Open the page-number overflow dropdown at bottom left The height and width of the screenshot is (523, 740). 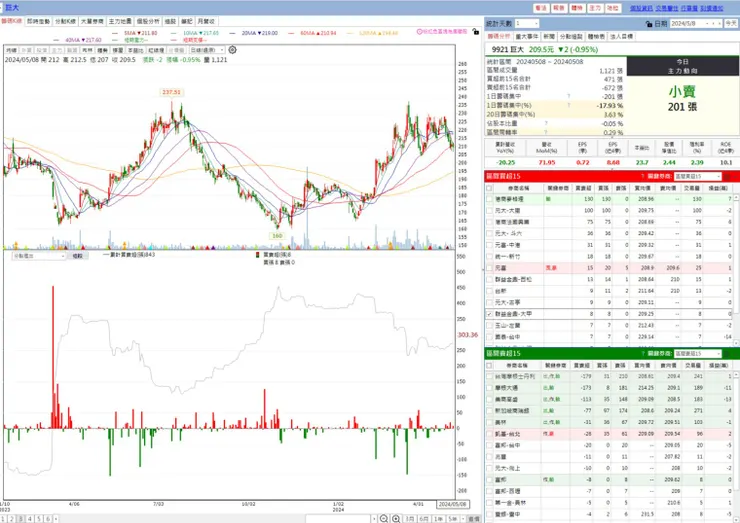[x=56, y=519]
